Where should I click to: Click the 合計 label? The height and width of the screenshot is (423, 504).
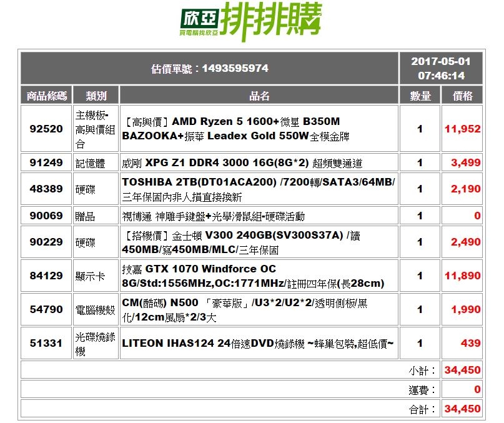(422, 409)
